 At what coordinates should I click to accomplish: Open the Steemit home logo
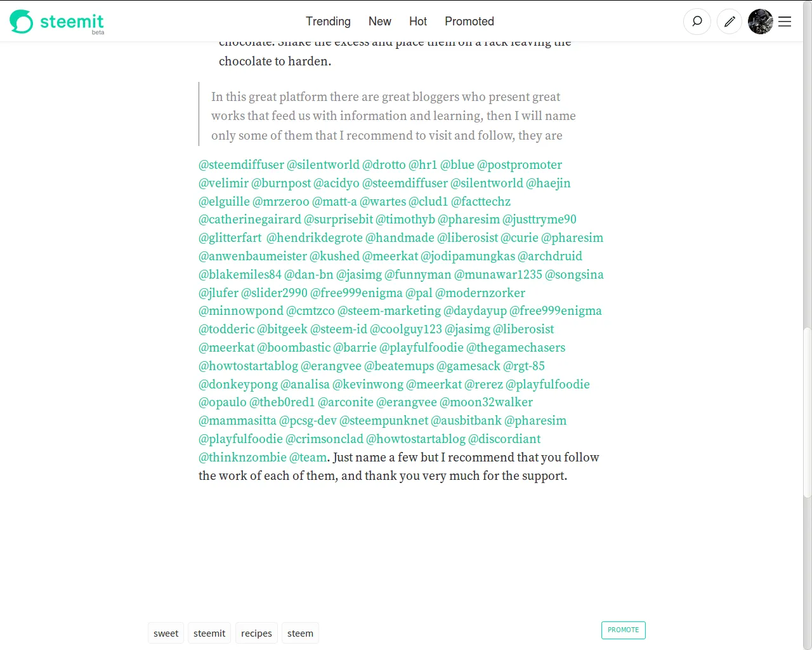(56, 22)
